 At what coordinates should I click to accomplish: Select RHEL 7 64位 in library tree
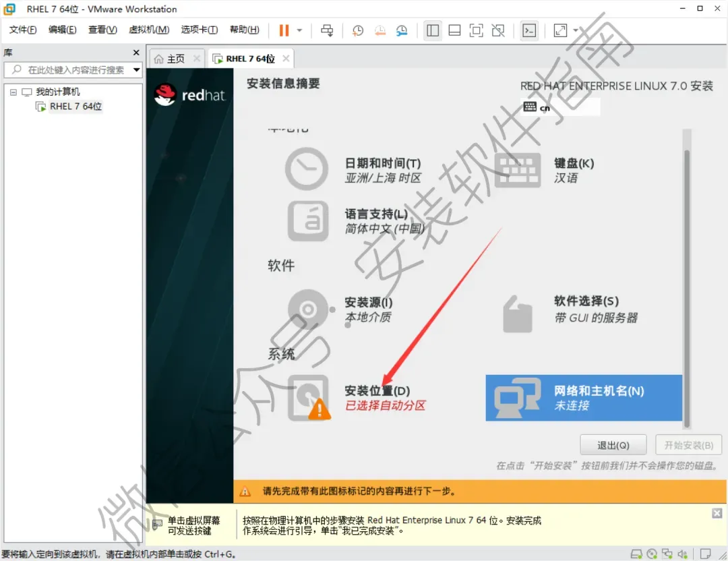click(75, 107)
